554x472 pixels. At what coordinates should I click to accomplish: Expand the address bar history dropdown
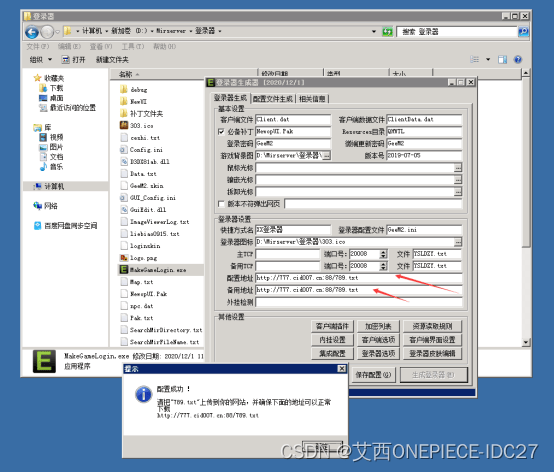[x=374, y=32]
